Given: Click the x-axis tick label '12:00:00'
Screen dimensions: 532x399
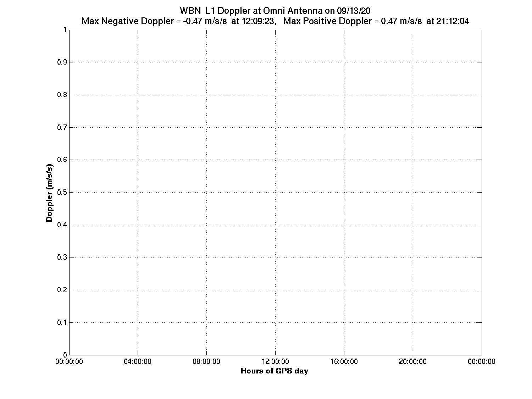Looking at the screenshot, I should click(x=276, y=361).
